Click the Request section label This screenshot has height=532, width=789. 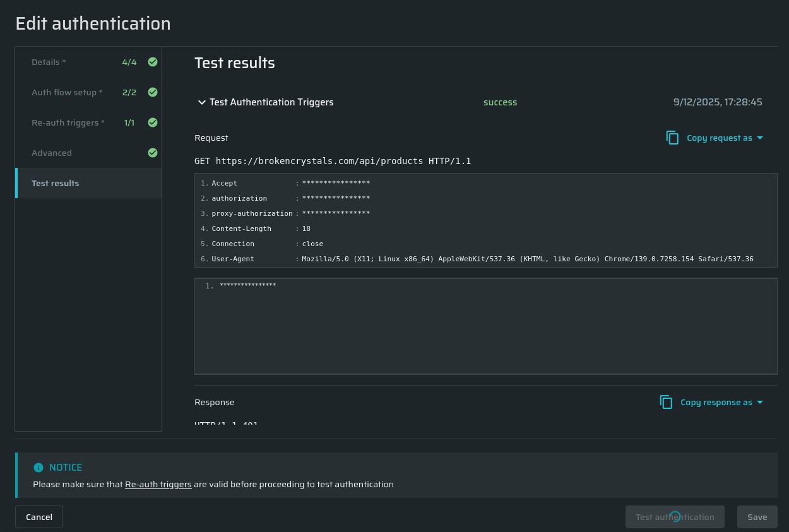(x=211, y=138)
